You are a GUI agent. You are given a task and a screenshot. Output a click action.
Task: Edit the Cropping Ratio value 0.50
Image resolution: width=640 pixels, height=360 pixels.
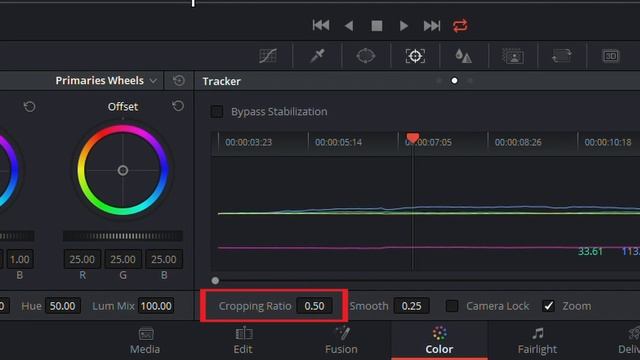314,306
